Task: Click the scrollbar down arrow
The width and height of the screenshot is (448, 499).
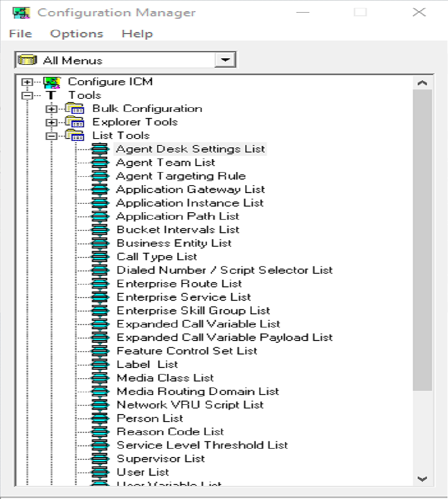Action: [x=422, y=479]
